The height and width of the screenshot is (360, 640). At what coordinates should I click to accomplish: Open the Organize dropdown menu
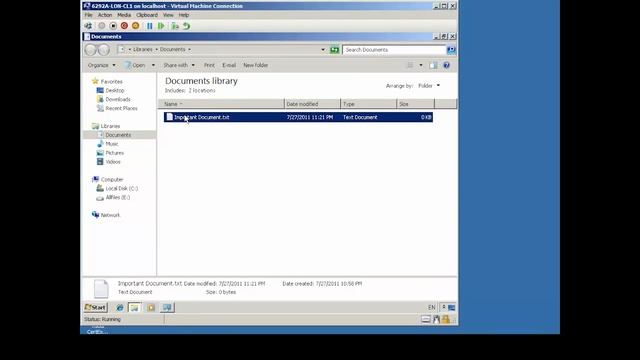102,65
